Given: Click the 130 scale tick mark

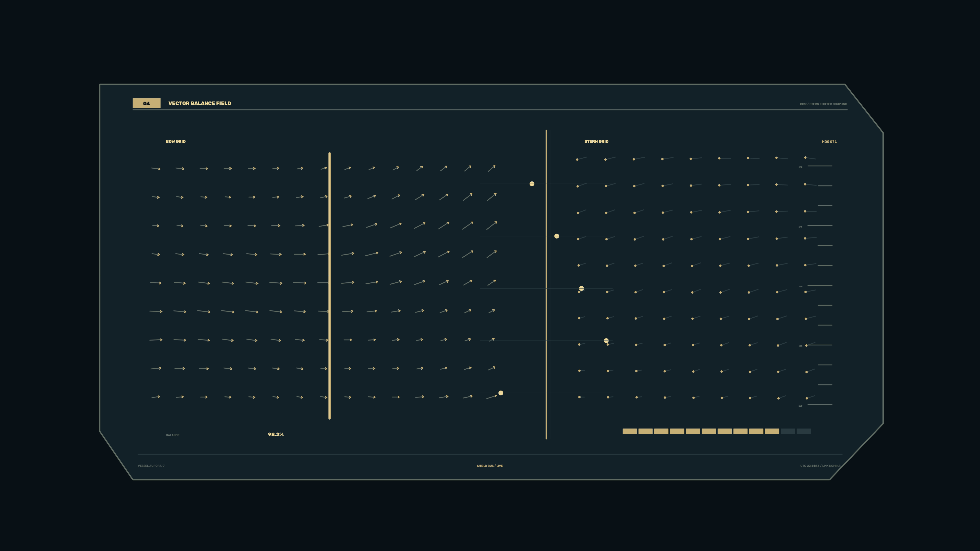Looking at the screenshot, I should tap(820, 285).
